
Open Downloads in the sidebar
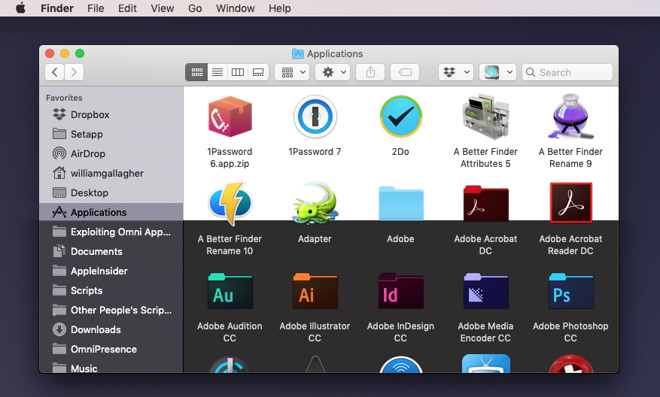click(x=111, y=330)
